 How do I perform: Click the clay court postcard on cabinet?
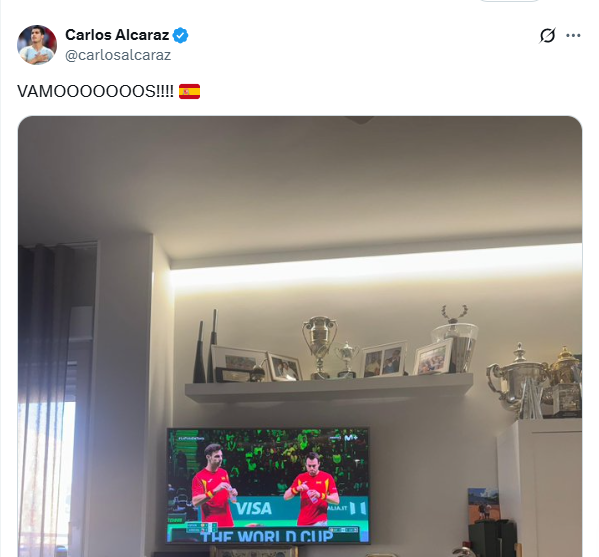coord(484,505)
